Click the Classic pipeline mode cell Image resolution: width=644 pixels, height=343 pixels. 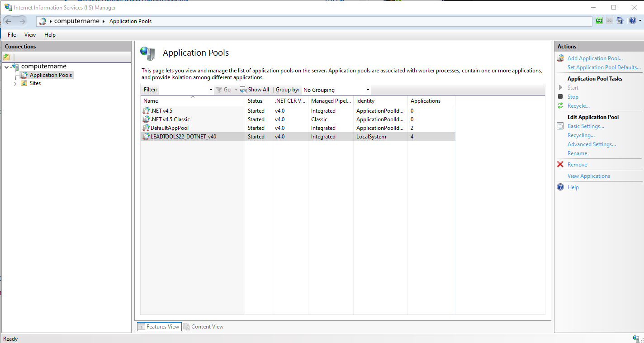pyautogui.click(x=319, y=119)
